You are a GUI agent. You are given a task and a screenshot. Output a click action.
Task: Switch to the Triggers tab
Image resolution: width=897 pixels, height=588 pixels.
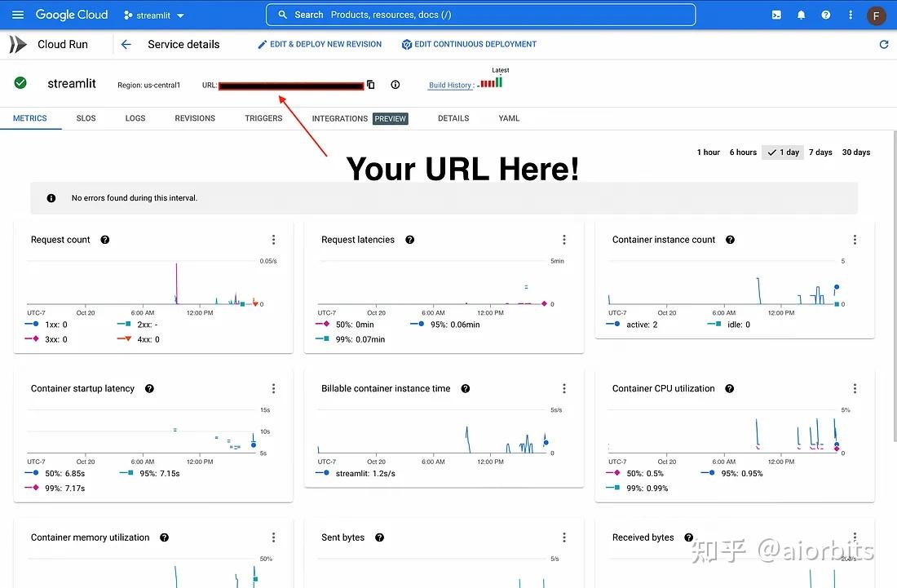(x=263, y=118)
